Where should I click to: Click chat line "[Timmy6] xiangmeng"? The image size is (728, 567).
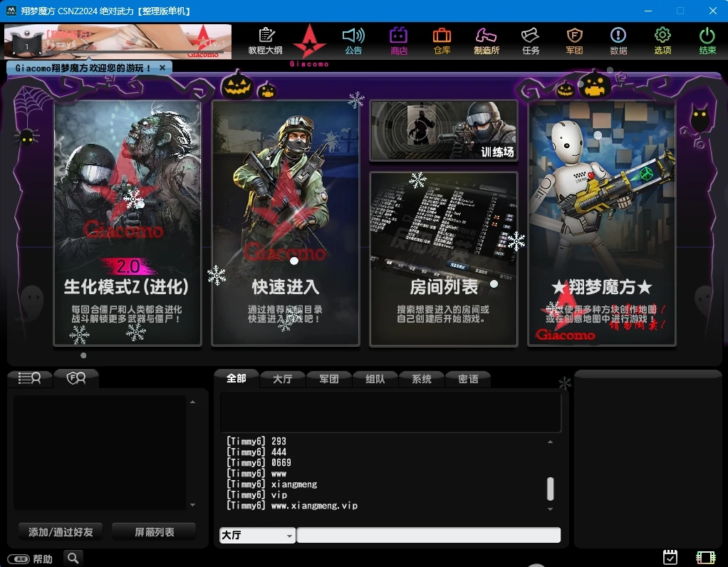pyautogui.click(x=271, y=484)
